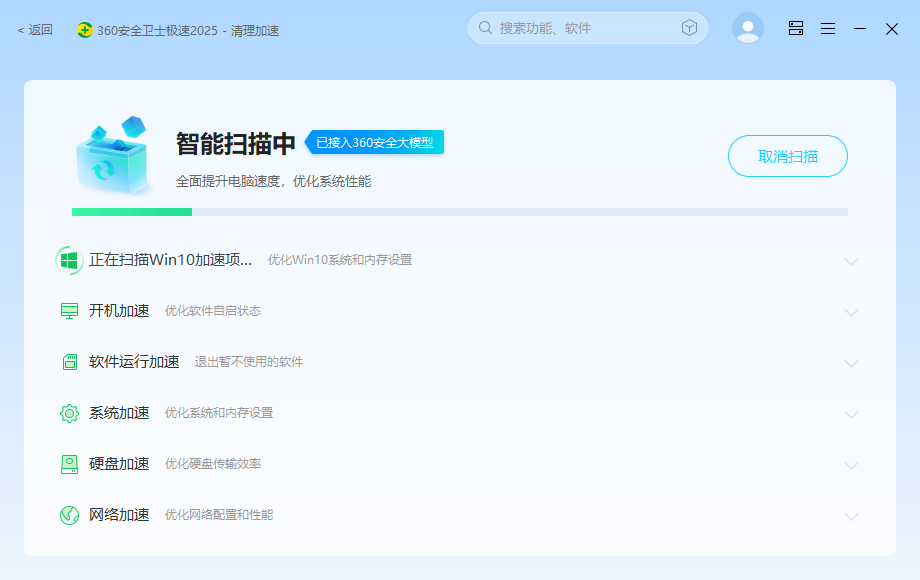Click the 优化系统和内存设置 description
The height and width of the screenshot is (580, 920).
click(x=219, y=413)
